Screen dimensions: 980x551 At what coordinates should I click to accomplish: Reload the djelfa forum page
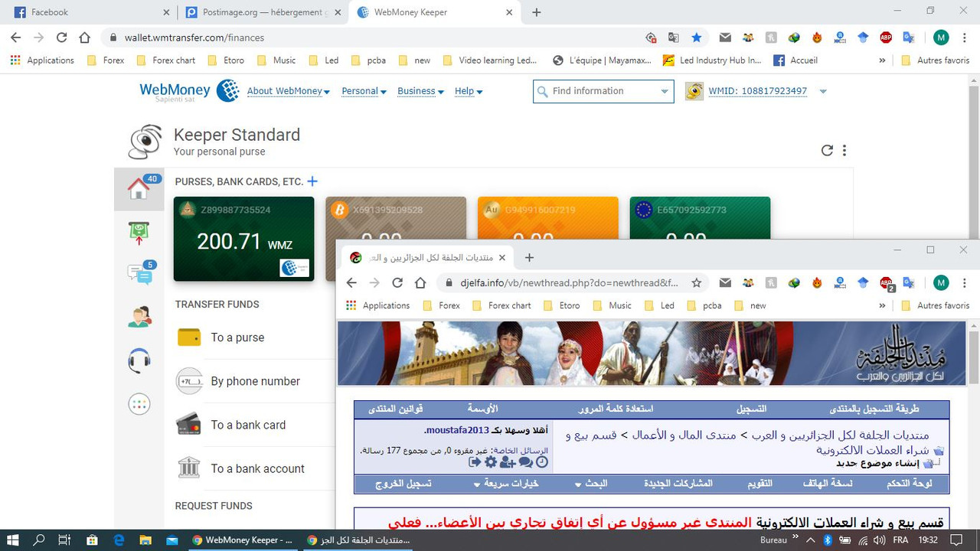click(397, 282)
